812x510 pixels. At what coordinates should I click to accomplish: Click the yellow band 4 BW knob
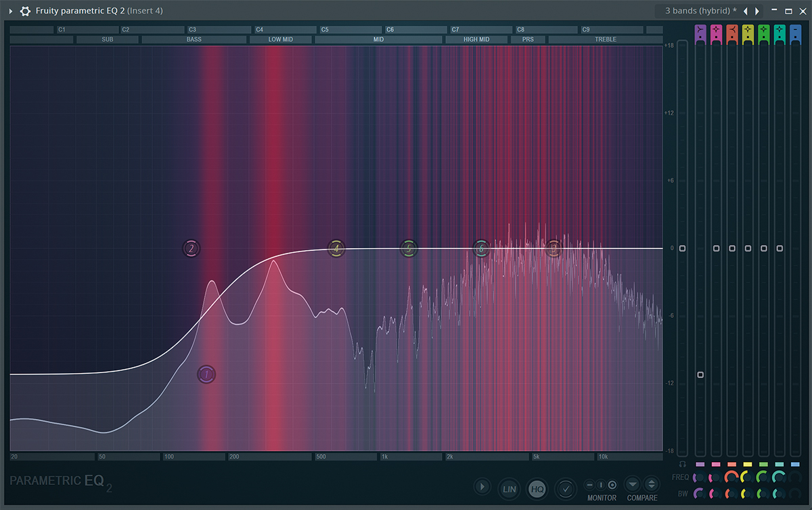coord(748,494)
